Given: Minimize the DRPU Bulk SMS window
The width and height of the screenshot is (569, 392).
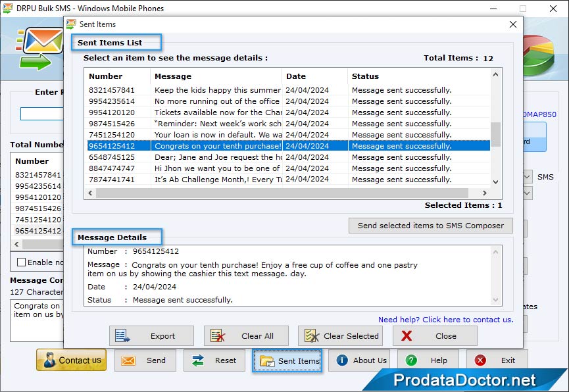Looking at the screenshot, I should pyautogui.click(x=493, y=9).
